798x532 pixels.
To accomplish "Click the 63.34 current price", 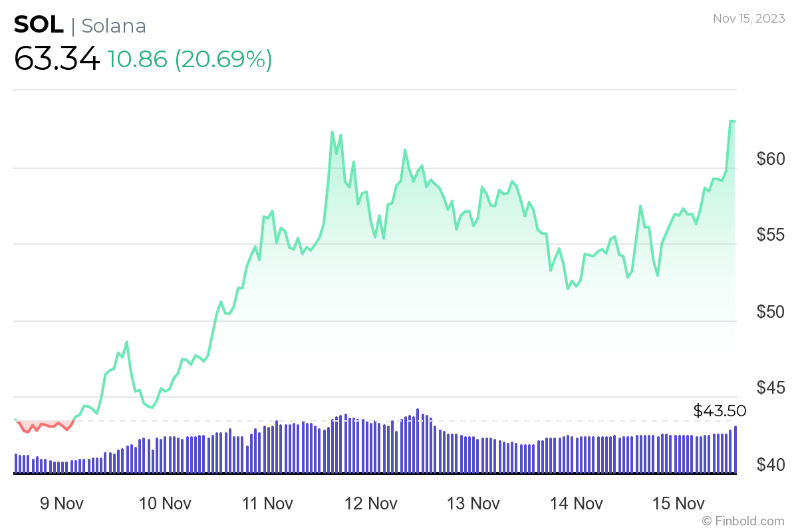I will (57, 60).
